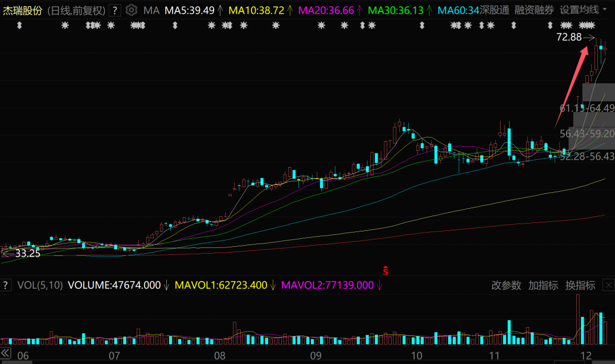The width and height of the screenshot is (615, 364).
Task: Click the MA10:38.72 value
Action: click(256, 10)
